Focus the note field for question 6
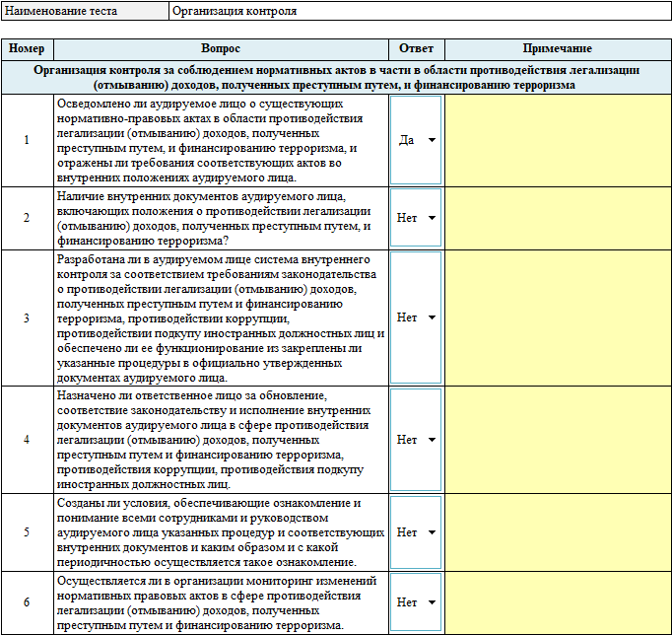 (558, 602)
